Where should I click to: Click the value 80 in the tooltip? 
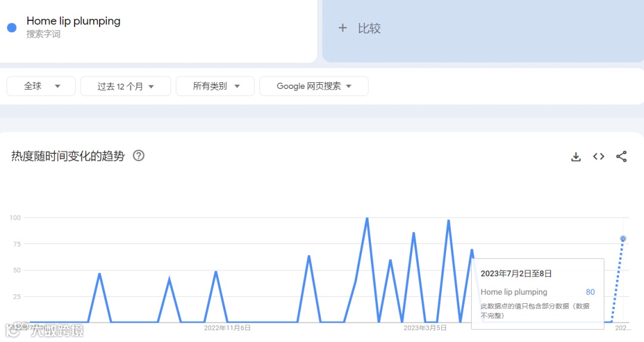[x=590, y=292]
